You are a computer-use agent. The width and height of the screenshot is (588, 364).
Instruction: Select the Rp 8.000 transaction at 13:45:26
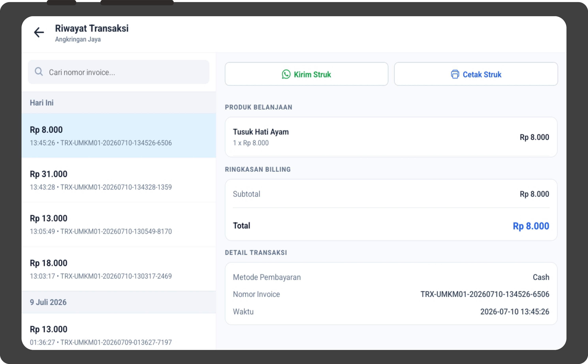(x=119, y=135)
